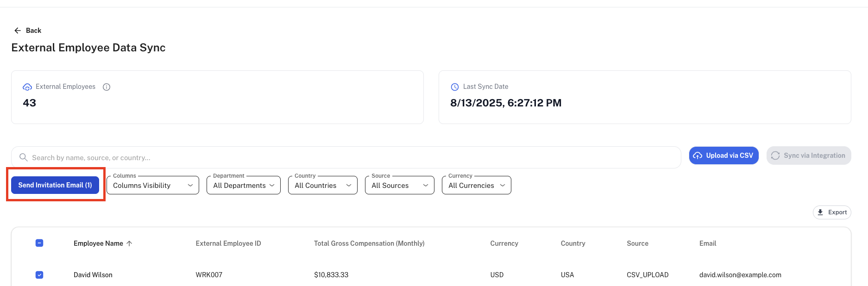Viewport: 868px width, 286px height.
Task: Click the cloud upload icon on Upload via CSV
Action: (698, 155)
